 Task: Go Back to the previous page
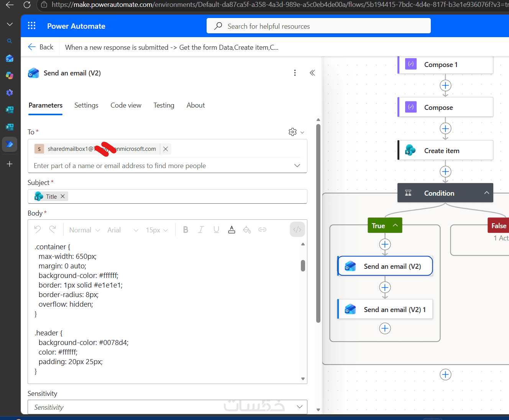(41, 47)
